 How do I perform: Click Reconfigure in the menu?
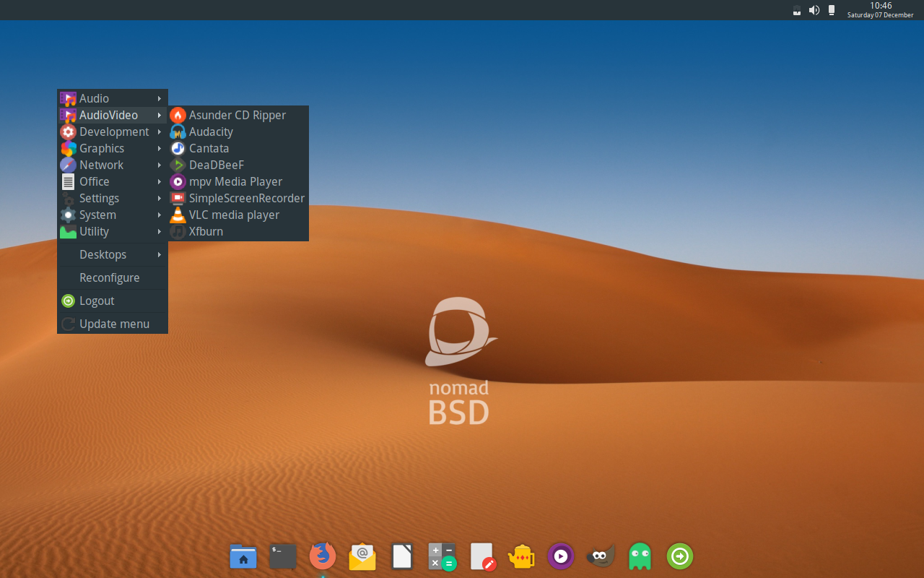click(110, 277)
